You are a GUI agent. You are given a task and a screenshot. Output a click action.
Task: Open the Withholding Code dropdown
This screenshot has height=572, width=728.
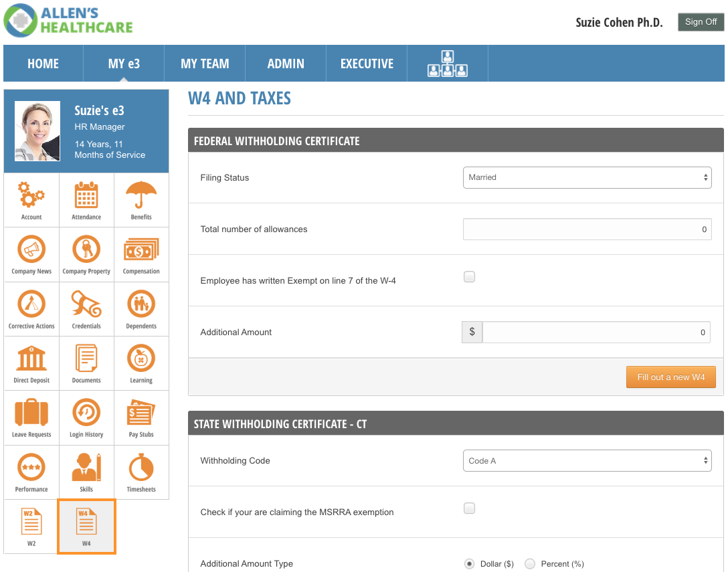click(587, 461)
